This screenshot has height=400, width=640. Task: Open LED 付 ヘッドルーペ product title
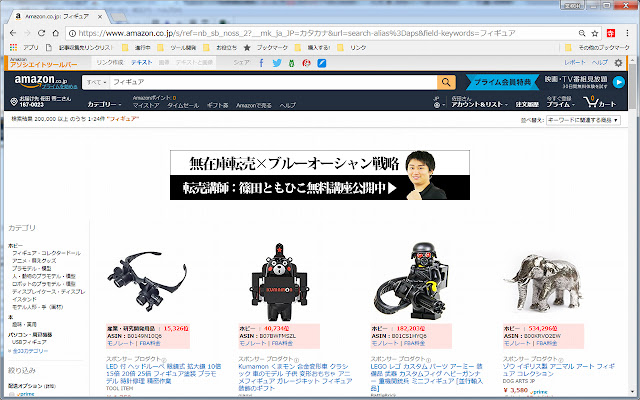163,373
